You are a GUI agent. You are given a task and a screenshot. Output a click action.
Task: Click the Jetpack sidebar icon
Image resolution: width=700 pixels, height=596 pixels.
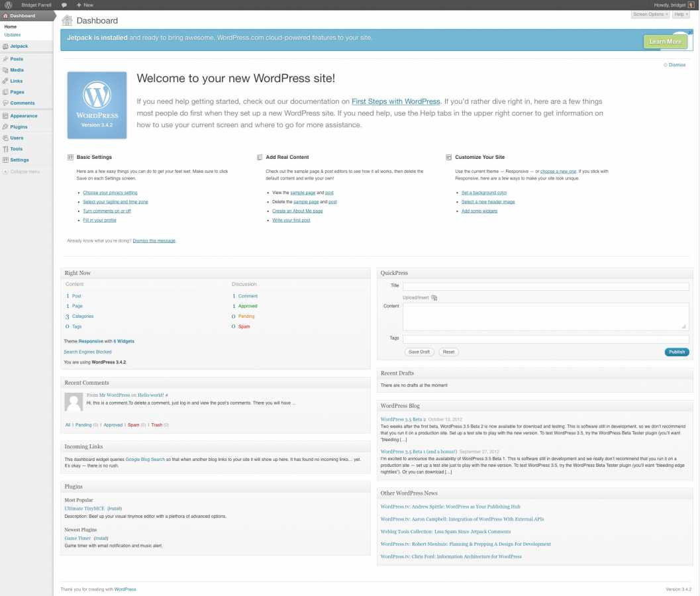point(5,46)
